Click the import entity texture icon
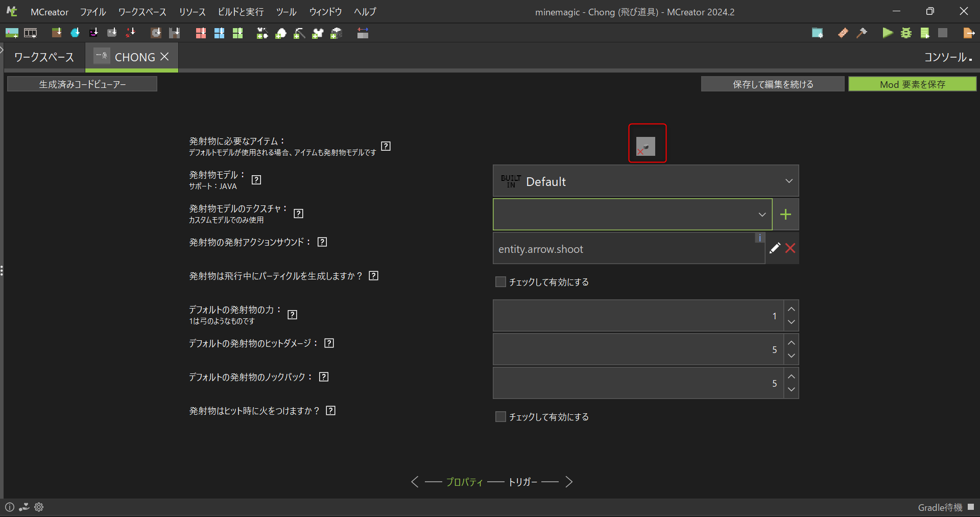The image size is (980, 517). pyautogui.click(x=93, y=33)
